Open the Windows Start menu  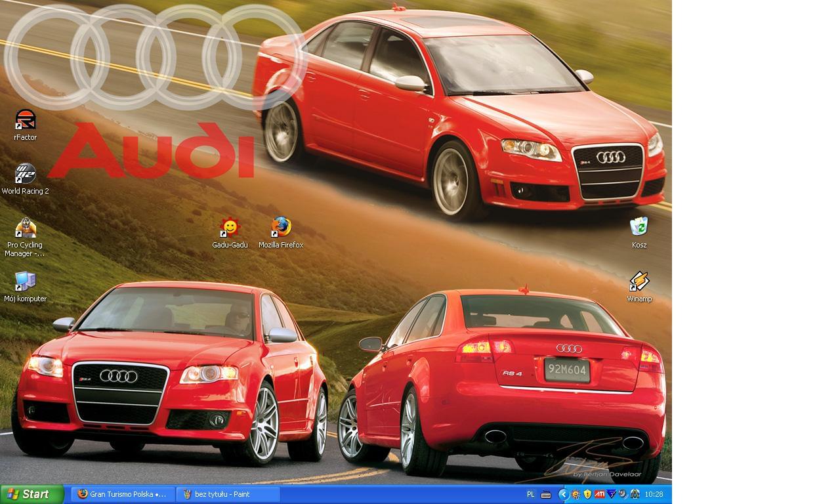pyautogui.click(x=32, y=494)
